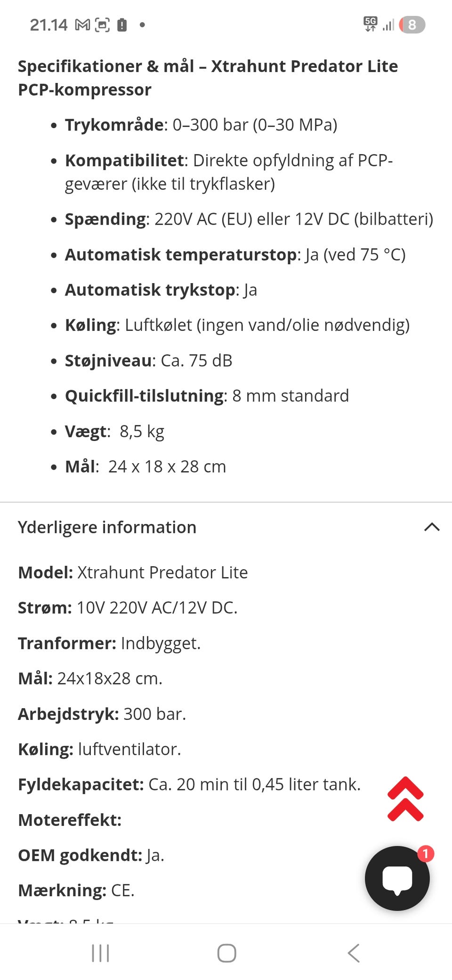The image size is (452, 980).
Task: Tap the "Mærkning: CE" row
Action: pos(76,890)
